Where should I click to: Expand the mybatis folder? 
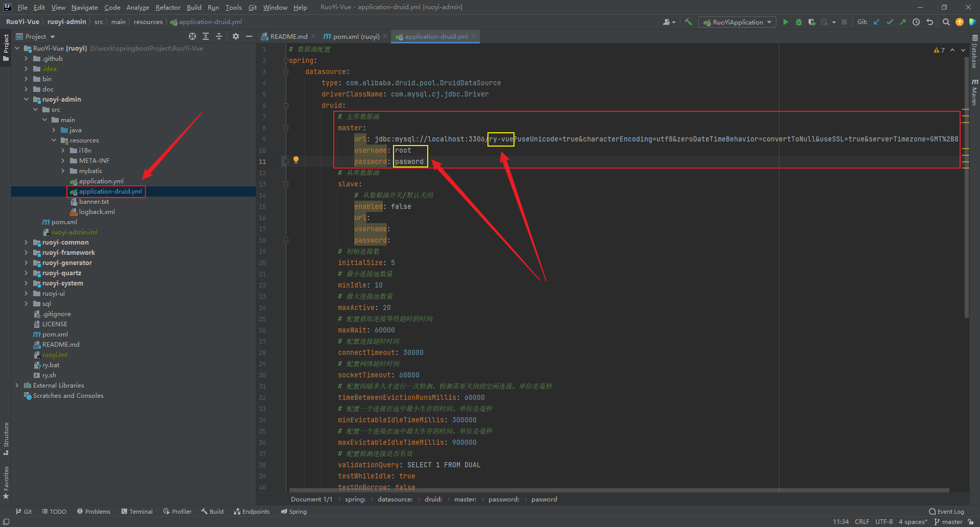coord(63,171)
